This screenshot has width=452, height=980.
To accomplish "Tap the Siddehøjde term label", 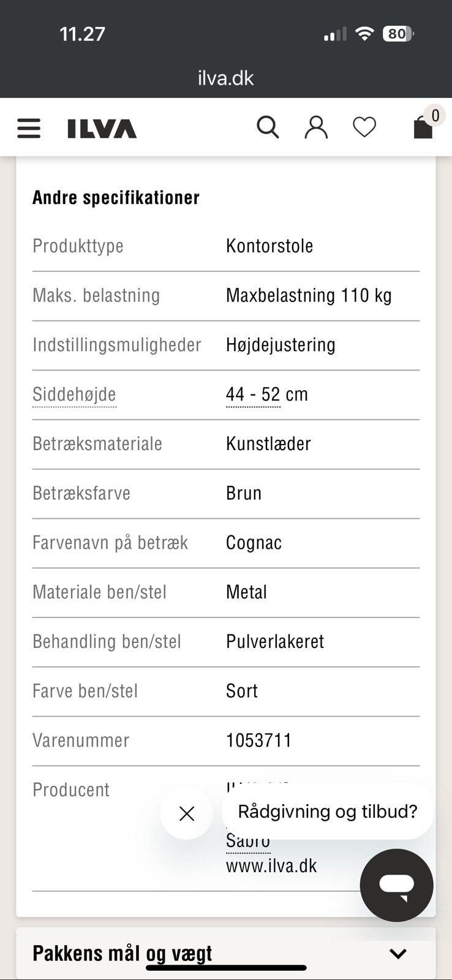I will coord(74,394).
